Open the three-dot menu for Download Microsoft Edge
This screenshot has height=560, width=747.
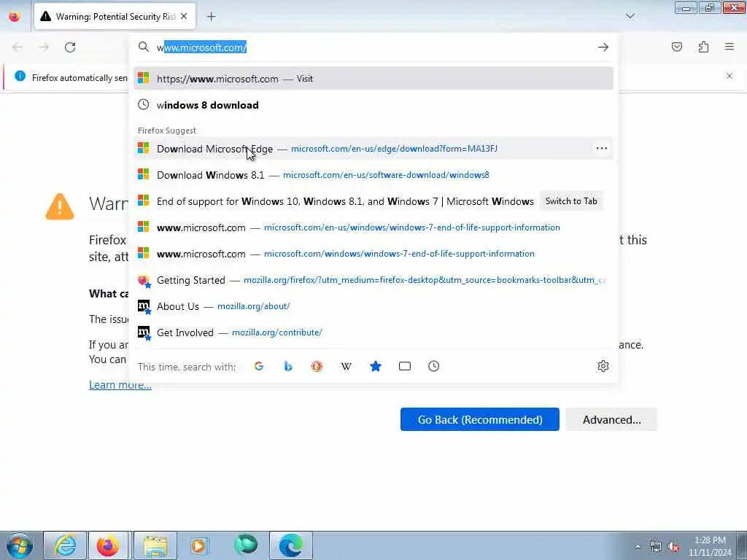tap(601, 149)
